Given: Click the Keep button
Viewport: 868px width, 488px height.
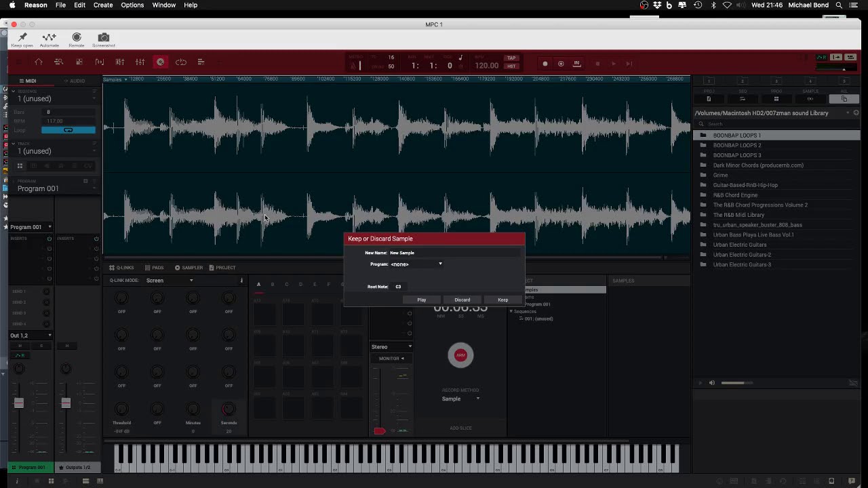Looking at the screenshot, I should tap(503, 300).
